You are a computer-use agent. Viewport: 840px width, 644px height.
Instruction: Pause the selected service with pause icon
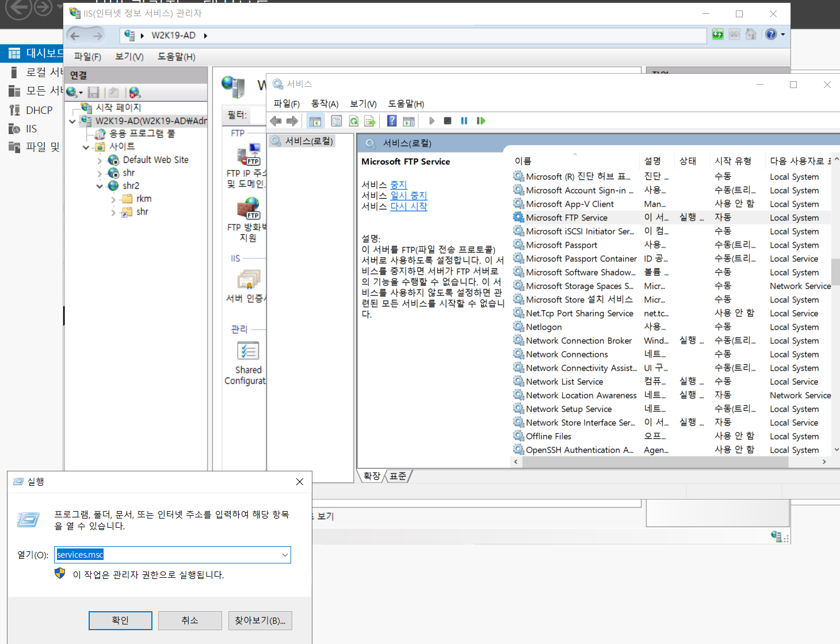point(464,121)
